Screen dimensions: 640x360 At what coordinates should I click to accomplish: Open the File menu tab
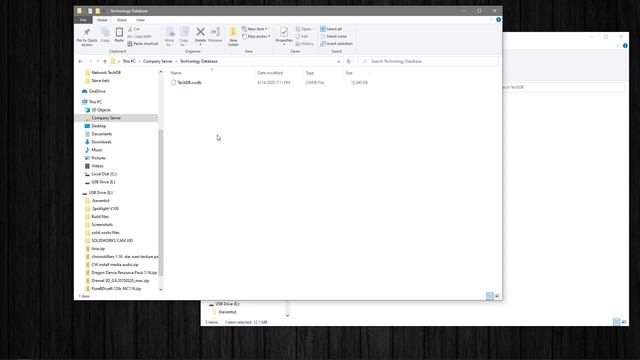(83, 20)
